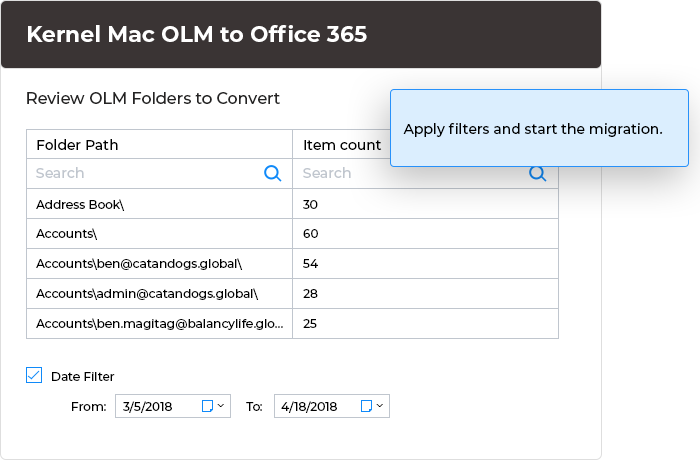Open the From date calendar icon
Screen dimensions: 700x460
pyautogui.click(x=207, y=406)
